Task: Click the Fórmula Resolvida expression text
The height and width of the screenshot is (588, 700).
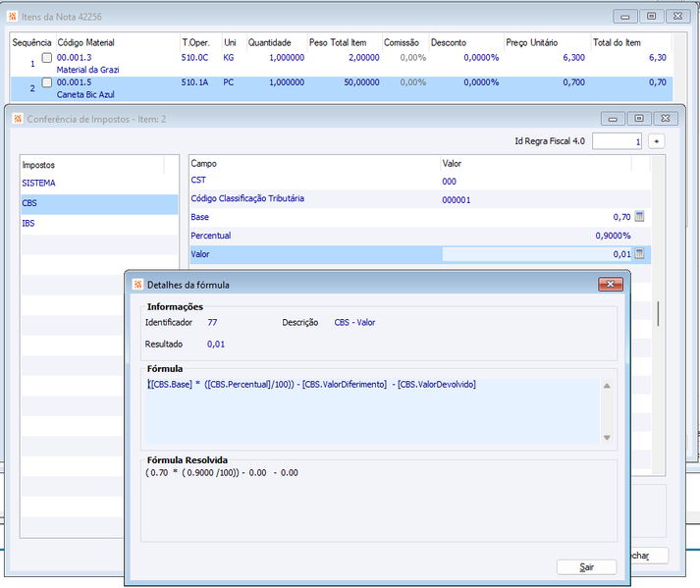Action: [222, 473]
